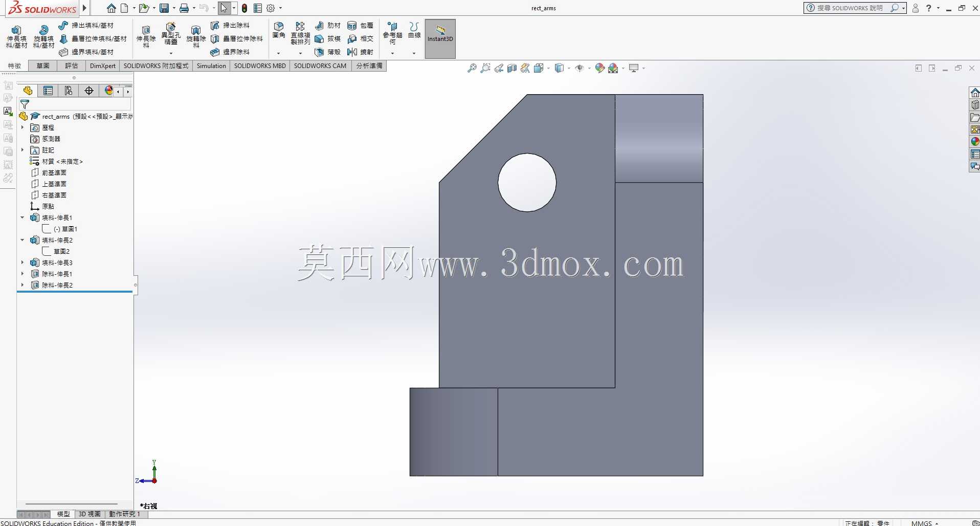
Task: Switch to the SOLIDWORKS MBD tab
Action: 260,65
